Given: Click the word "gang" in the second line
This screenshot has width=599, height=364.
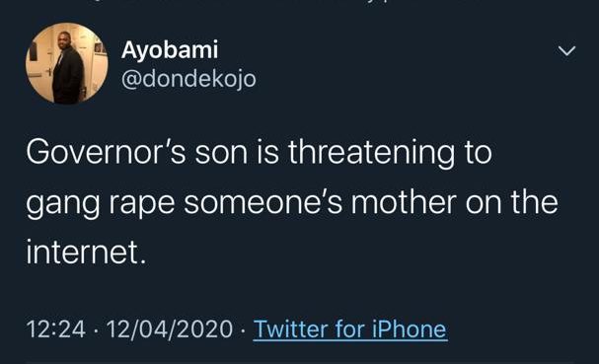Looking at the screenshot, I should pos(63,205).
